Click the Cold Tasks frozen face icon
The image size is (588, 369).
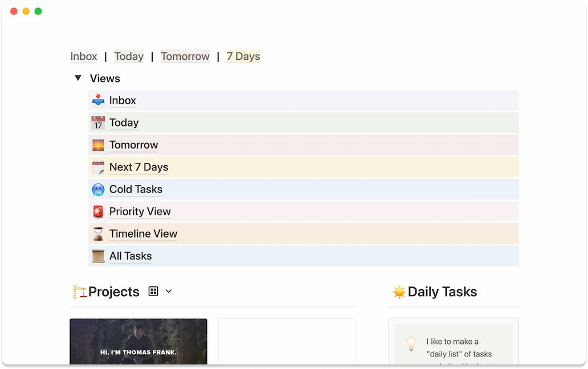(98, 190)
